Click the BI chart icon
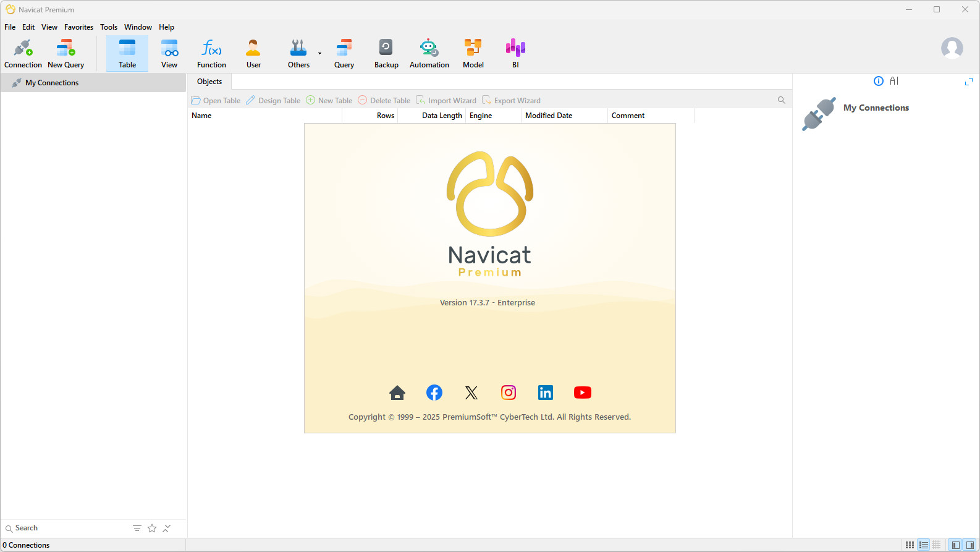980x552 pixels. coord(515,54)
